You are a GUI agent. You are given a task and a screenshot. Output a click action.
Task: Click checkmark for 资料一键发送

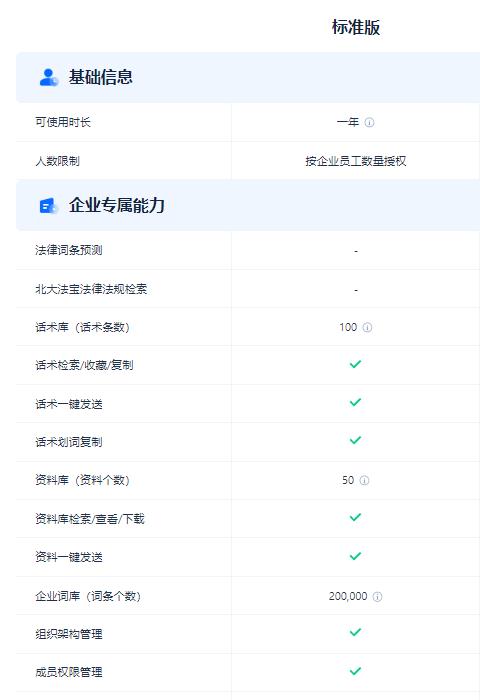355,556
